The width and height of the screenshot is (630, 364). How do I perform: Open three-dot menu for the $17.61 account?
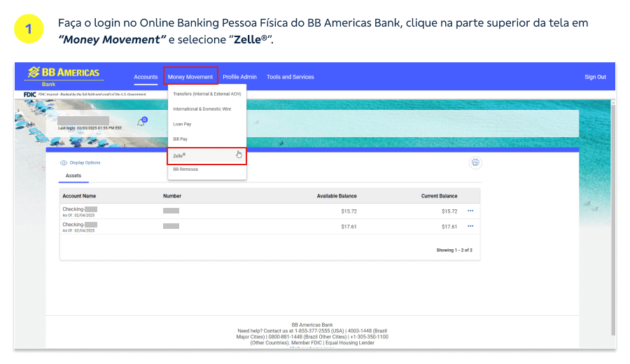point(470,226)
